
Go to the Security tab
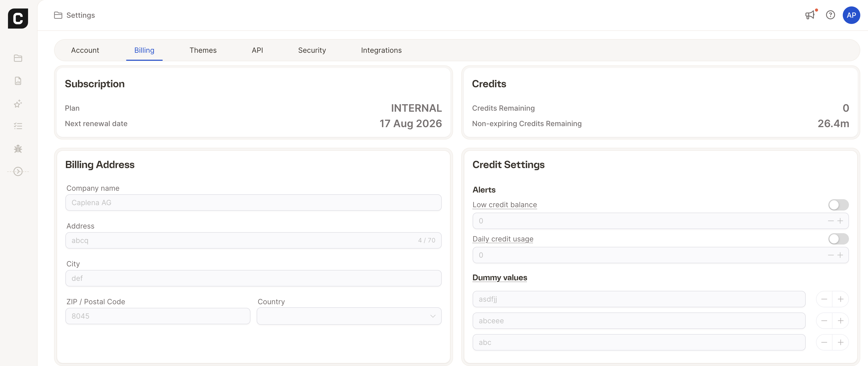coord(312,50)
